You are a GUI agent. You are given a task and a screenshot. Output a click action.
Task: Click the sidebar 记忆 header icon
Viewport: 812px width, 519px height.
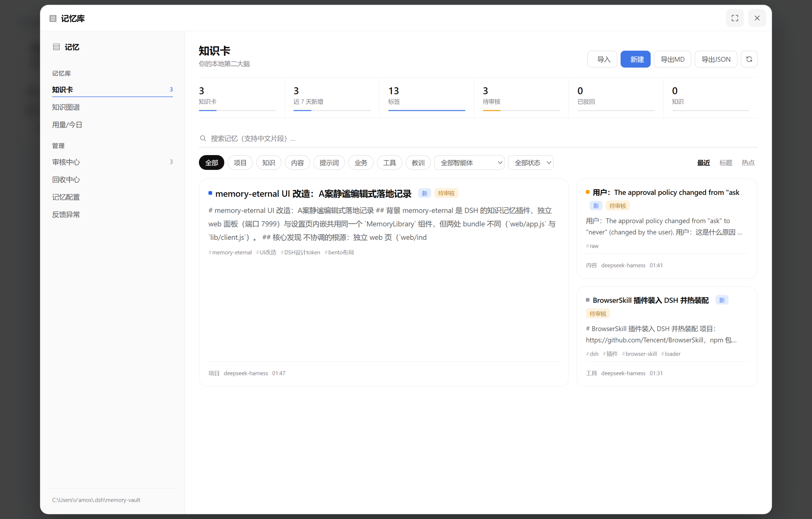tap(56, 47)
